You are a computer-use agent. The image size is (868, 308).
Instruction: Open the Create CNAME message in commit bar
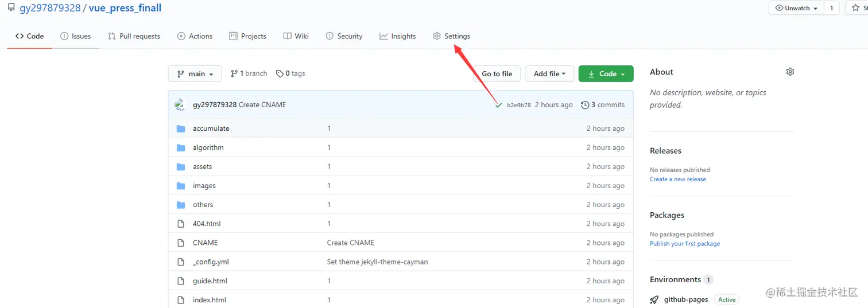tap(262, 105)
